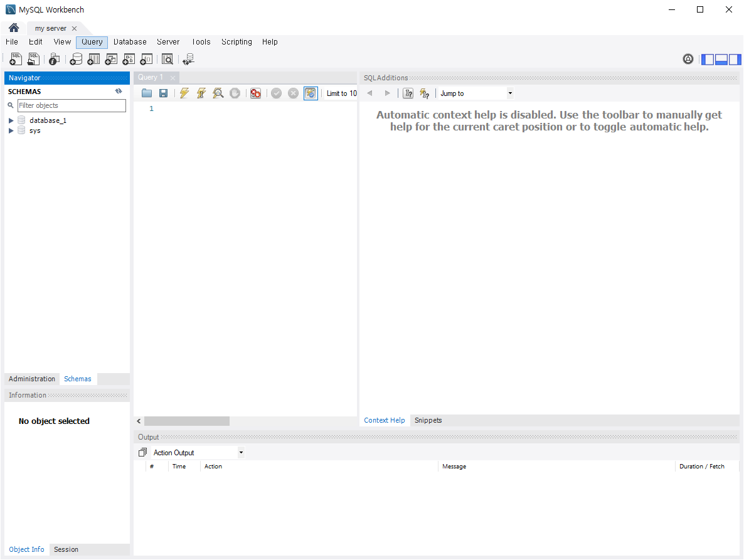Switch to the Schemas tab

78,379
